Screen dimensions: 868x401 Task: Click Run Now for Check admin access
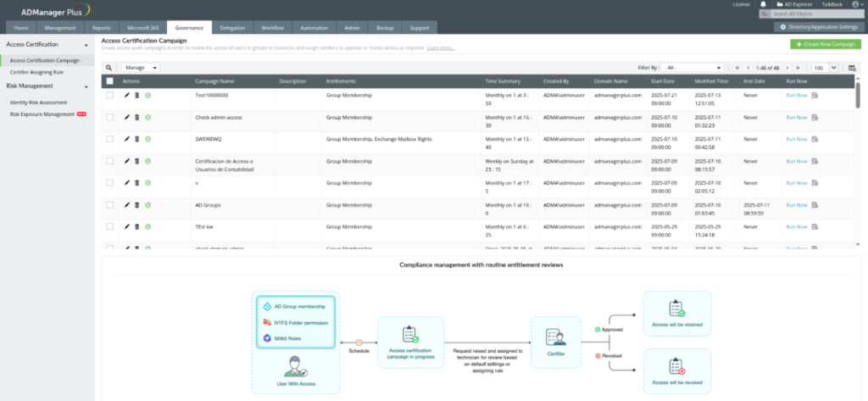796,117
